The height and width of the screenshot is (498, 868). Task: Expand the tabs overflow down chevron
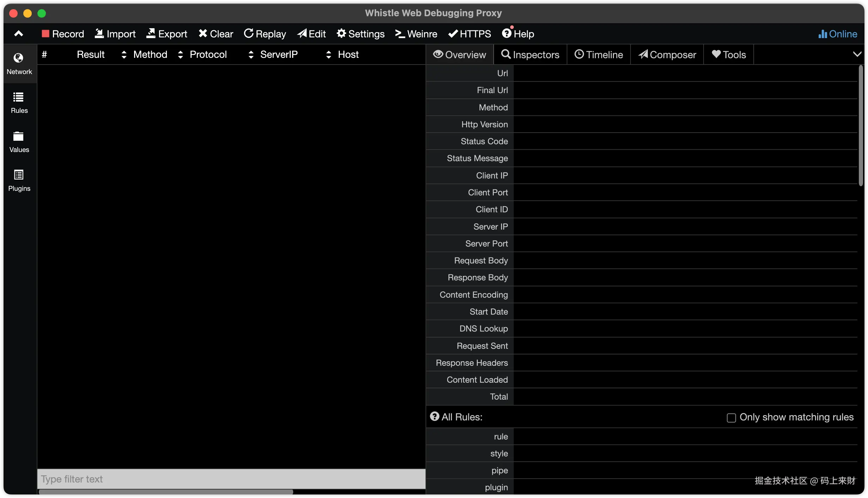pos(857,54)
